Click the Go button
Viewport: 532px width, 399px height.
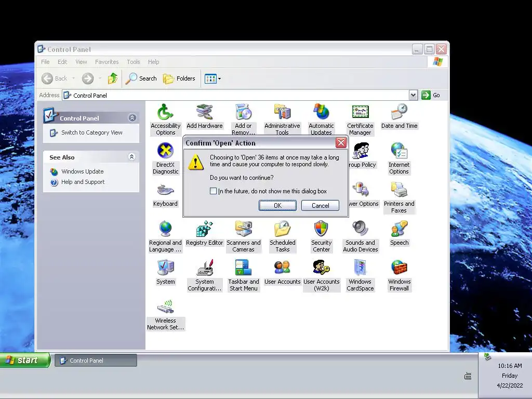point(431,96)
